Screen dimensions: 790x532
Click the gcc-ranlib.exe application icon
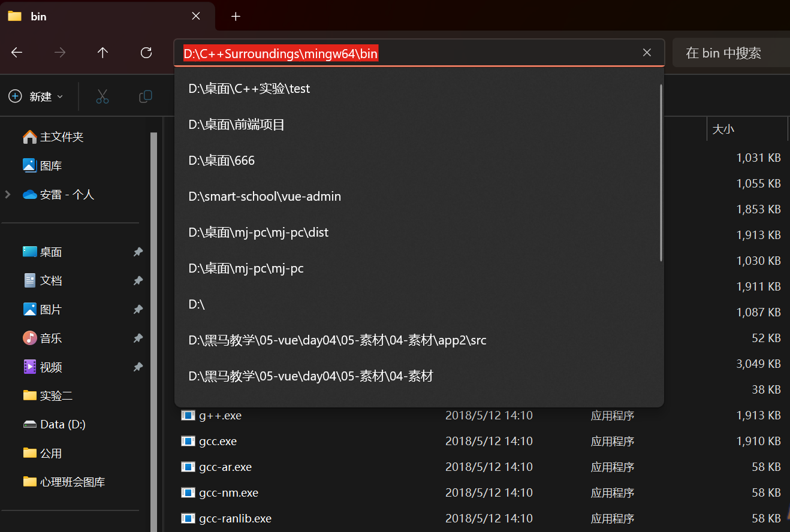[188, 518]
